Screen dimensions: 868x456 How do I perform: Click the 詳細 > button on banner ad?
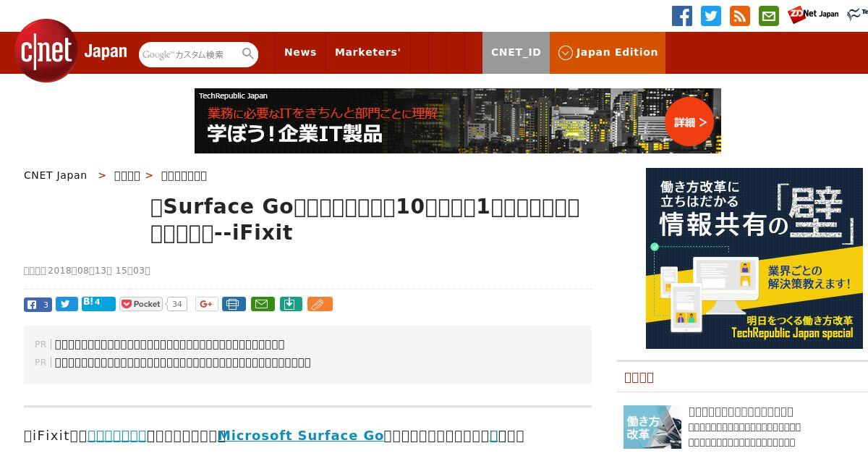689,122
